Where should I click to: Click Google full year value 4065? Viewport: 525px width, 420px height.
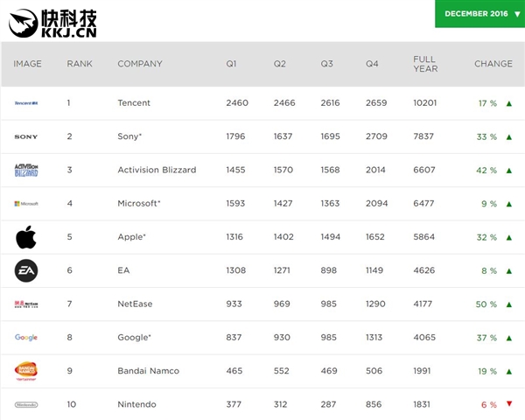point(424,337)
